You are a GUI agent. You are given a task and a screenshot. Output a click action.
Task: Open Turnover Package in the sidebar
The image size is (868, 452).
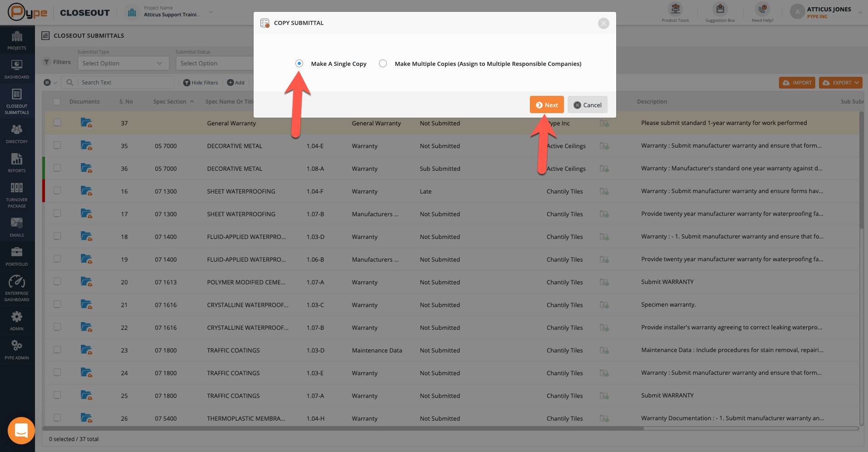(17, 195)
